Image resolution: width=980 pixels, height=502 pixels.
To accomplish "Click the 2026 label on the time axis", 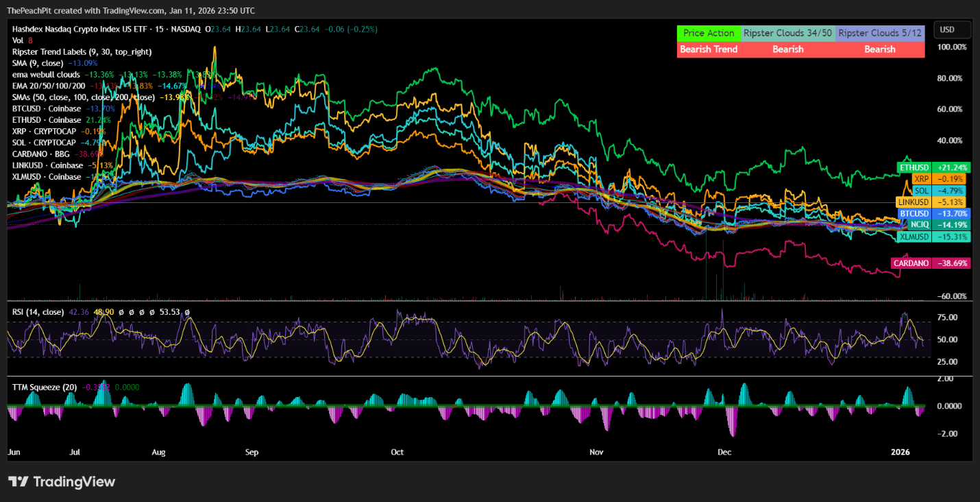I will point(900,452).
